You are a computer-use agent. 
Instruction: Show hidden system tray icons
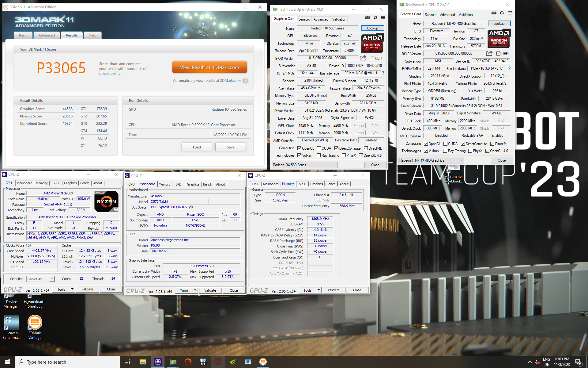pyautogui.click(x=530, y=362)
